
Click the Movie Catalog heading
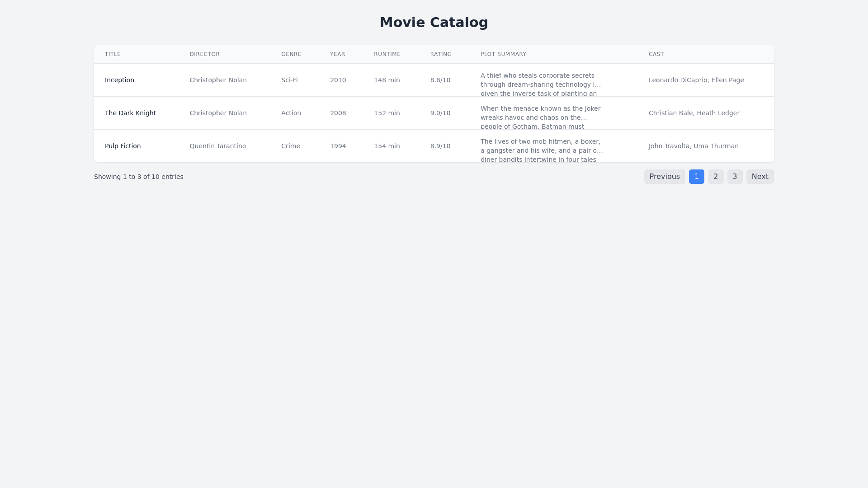[434, 22]
